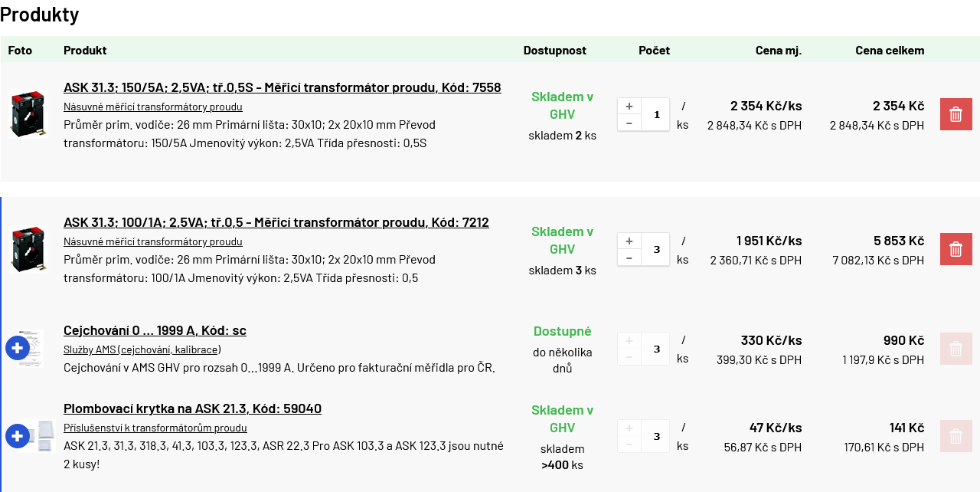980x492 pixels.
Task: Increase quantity of ASK 31.3 150/5A
Action: (629, 107)
